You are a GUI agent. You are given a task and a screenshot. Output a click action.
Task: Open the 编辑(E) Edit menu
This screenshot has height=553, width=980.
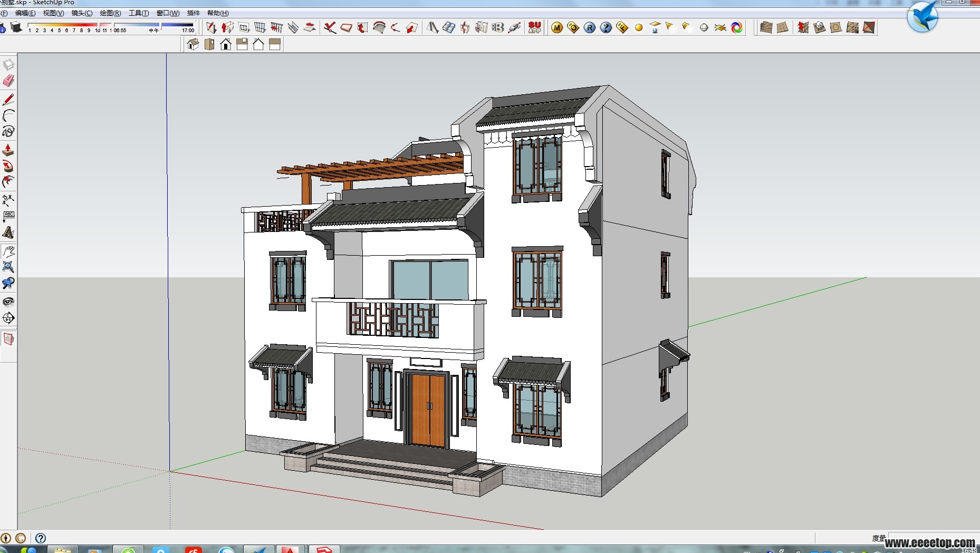tap(25, 13)
